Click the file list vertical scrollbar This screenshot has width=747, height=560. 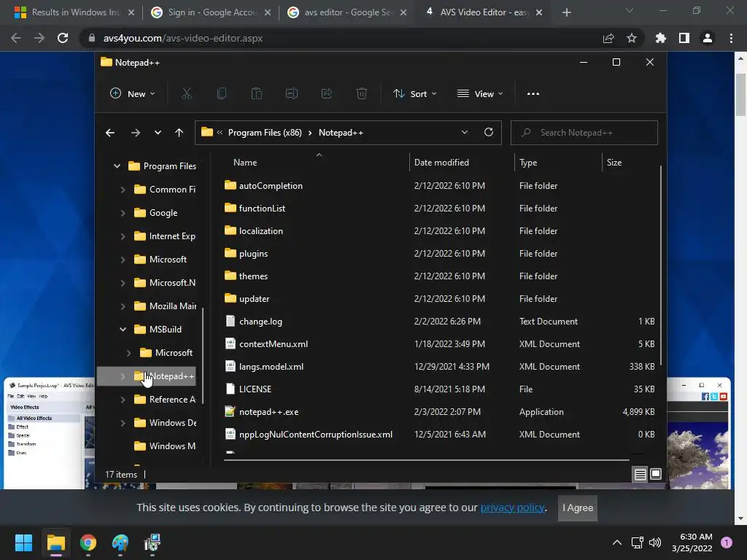point(661,265)
